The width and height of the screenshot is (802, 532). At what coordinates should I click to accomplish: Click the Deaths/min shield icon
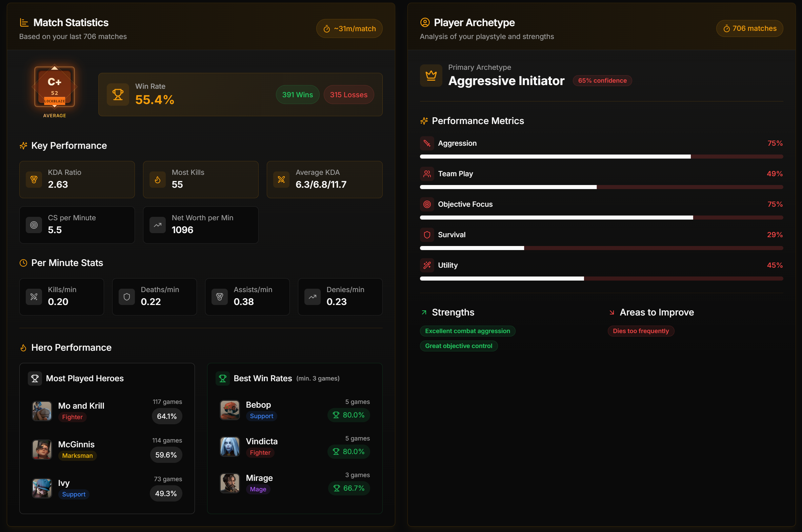pyautogui.click(x=127, y=297)
